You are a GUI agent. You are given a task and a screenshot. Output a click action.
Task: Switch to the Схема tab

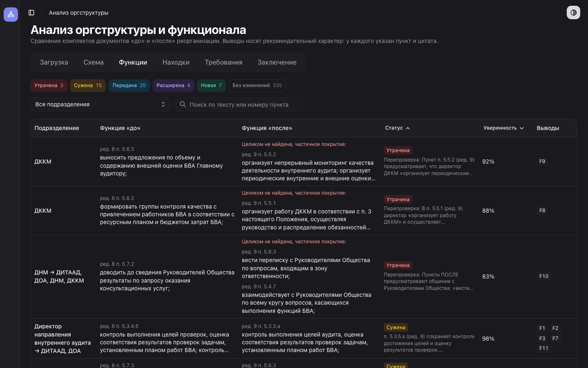(x=94, y=62)
